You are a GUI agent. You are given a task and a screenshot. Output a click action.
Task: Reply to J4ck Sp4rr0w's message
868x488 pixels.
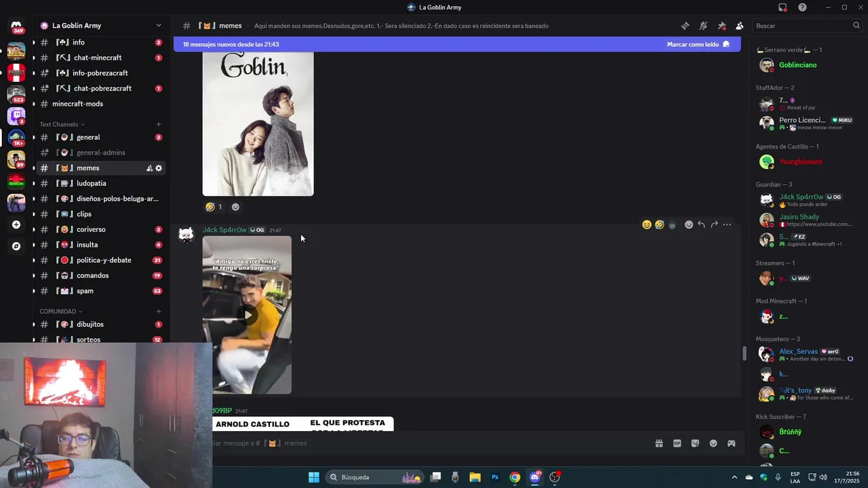(x=701, y=224)
